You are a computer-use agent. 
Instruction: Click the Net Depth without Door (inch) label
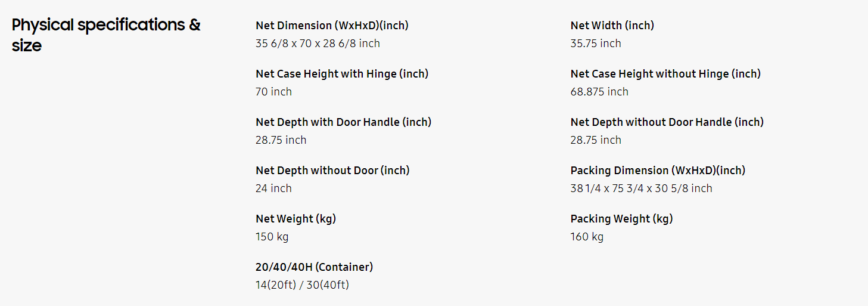[332, 171]
